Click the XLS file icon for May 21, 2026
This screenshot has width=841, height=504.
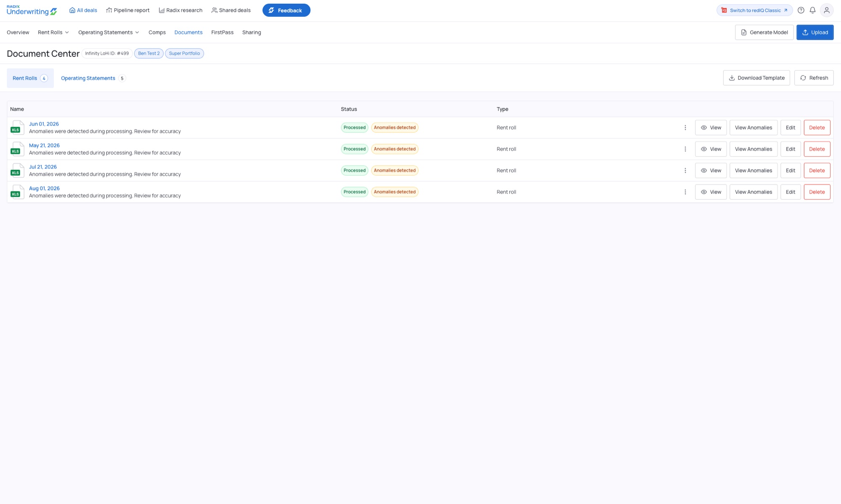pos(17,149)
